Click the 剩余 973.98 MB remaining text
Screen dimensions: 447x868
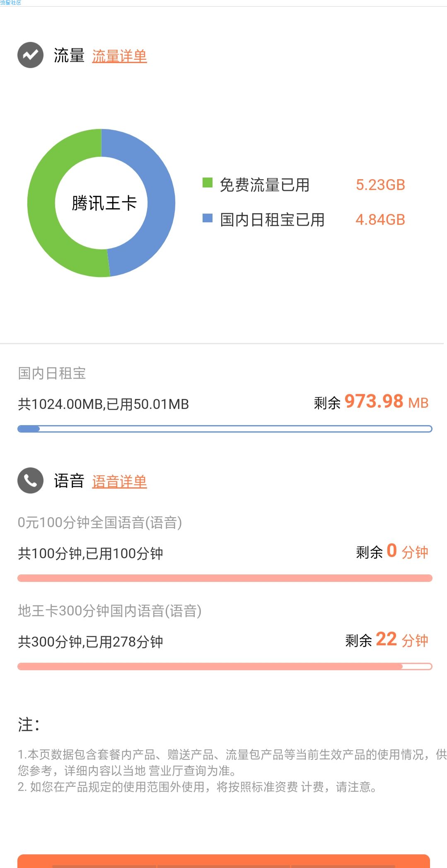pos(371,402)
